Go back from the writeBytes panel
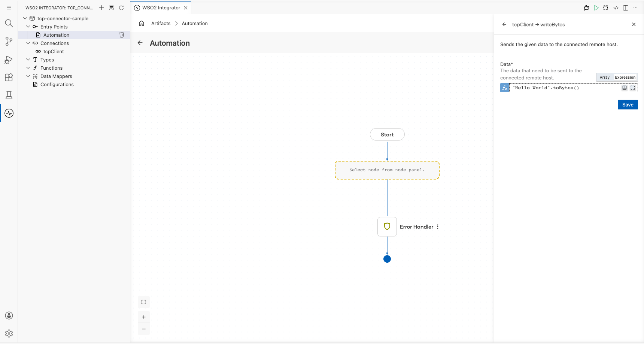This screenshot has height=344, width=644. 504,24
